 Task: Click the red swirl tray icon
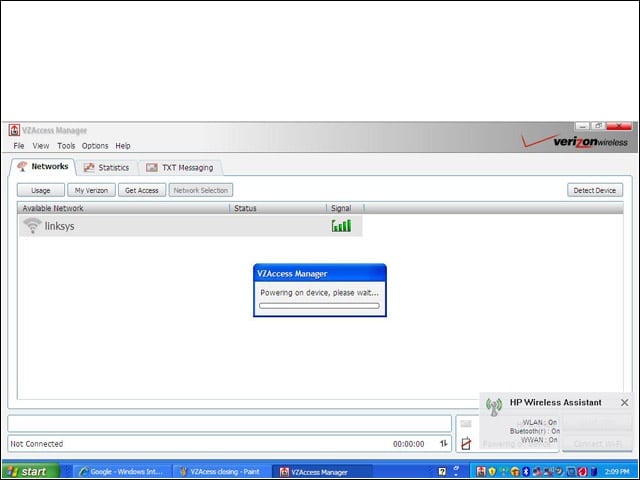coord(582,471)
